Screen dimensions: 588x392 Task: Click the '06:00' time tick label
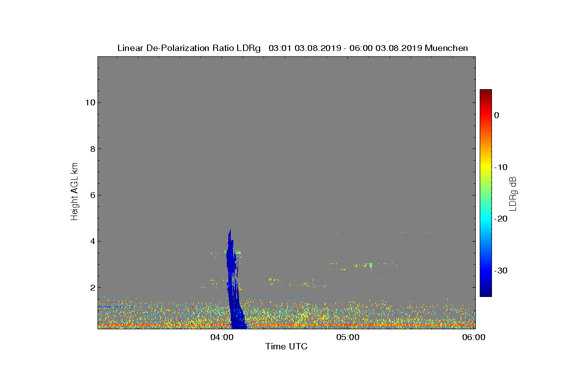(474, 337)
